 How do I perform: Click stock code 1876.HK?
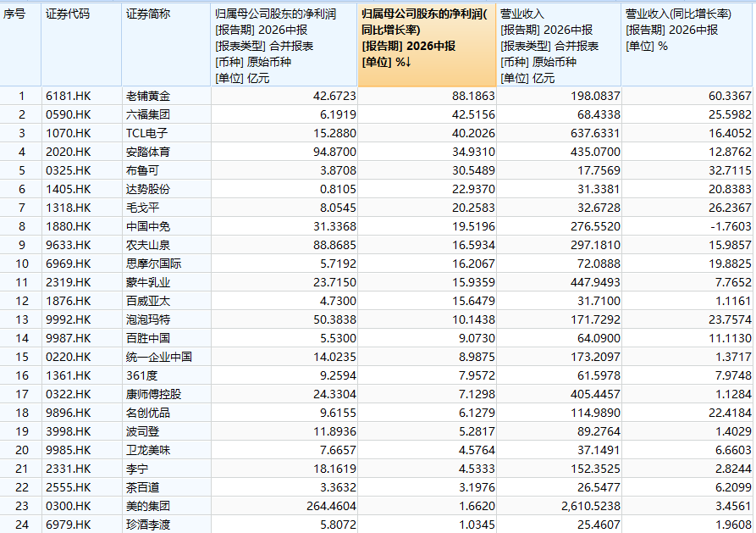(x=68, y=302)
